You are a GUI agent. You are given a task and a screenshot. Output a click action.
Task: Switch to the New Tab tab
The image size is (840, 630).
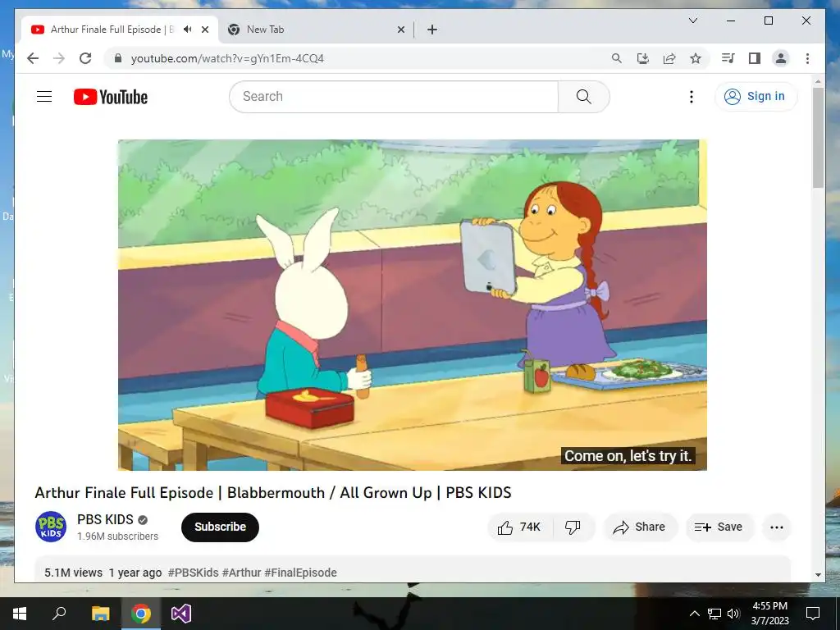tap(314, 30)
